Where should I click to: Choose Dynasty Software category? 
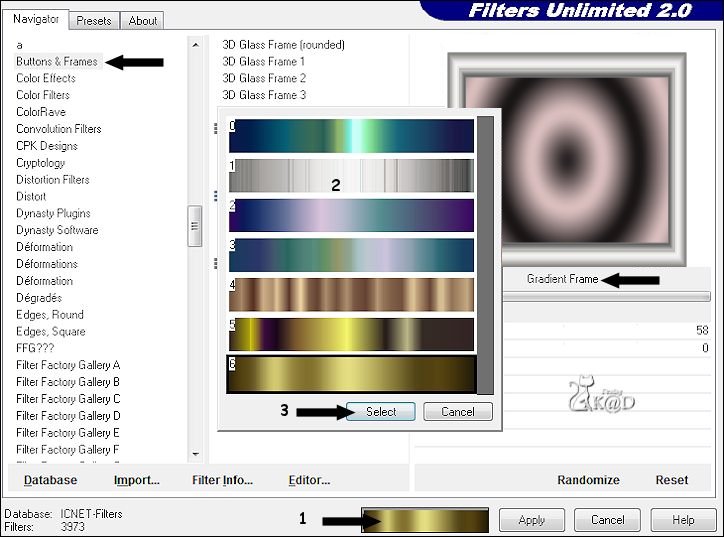click(57, 230)
